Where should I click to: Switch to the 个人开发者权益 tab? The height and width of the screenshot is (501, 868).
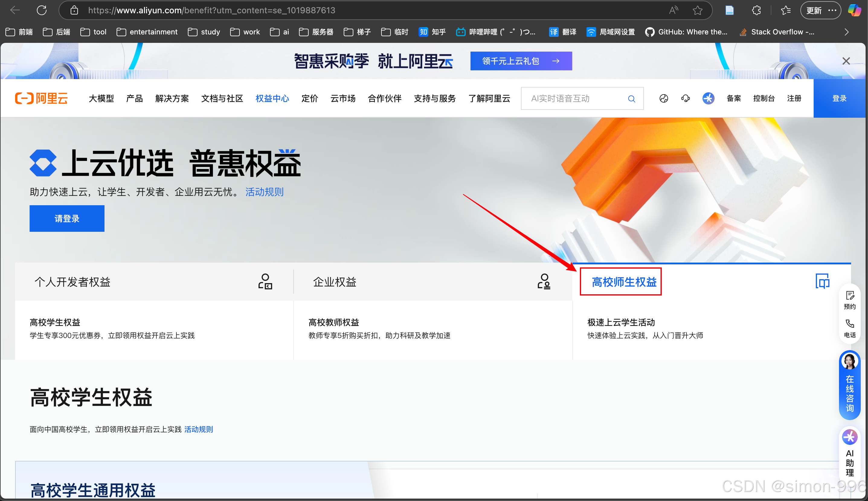[x=154, y=282]
